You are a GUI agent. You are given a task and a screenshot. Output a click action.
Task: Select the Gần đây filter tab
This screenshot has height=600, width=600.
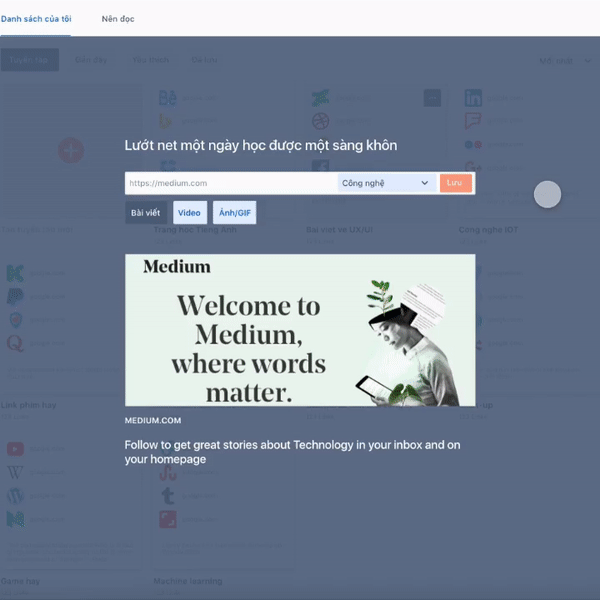pos(91,60)
